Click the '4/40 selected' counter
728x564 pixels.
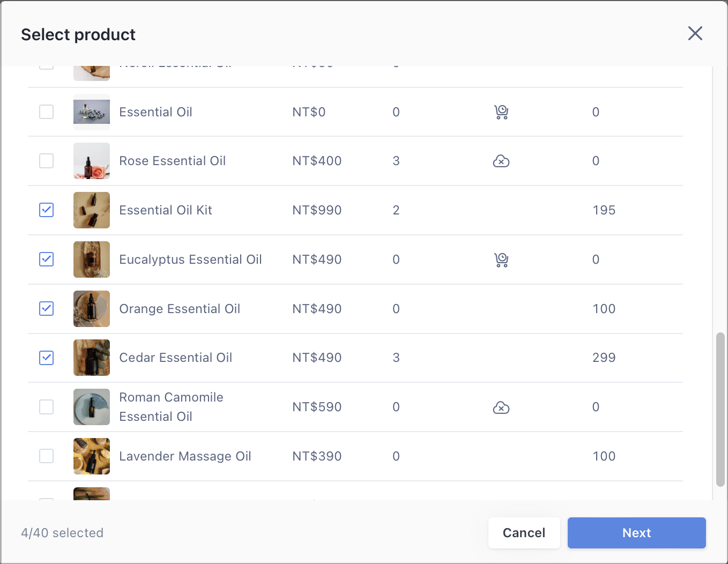[x=62, y=533]
